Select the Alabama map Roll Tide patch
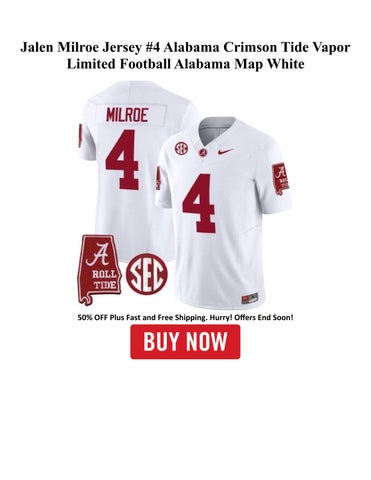The image size is (371, 480). point(100,269)
